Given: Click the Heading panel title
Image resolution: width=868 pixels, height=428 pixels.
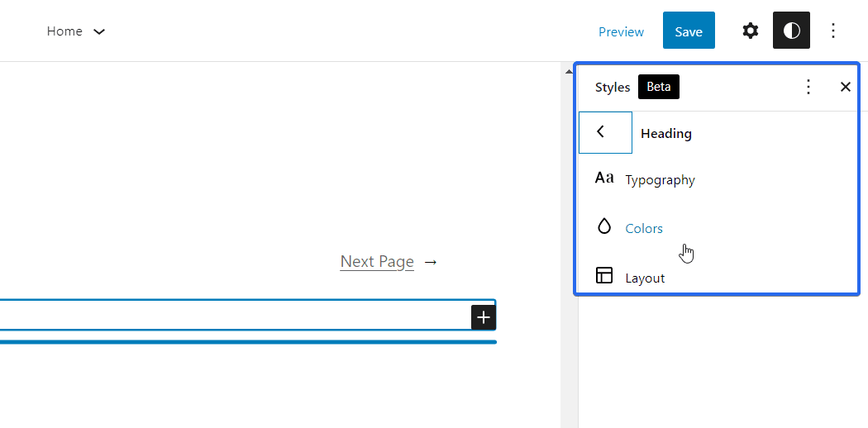Looking at the screenshot, I should pyautogui.click(x=666, y=133).
